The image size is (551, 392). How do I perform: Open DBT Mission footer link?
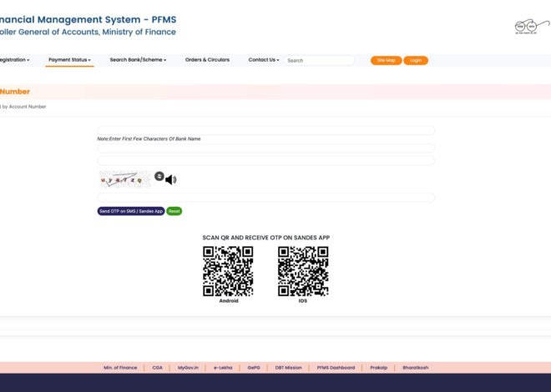tap(289, 368)
